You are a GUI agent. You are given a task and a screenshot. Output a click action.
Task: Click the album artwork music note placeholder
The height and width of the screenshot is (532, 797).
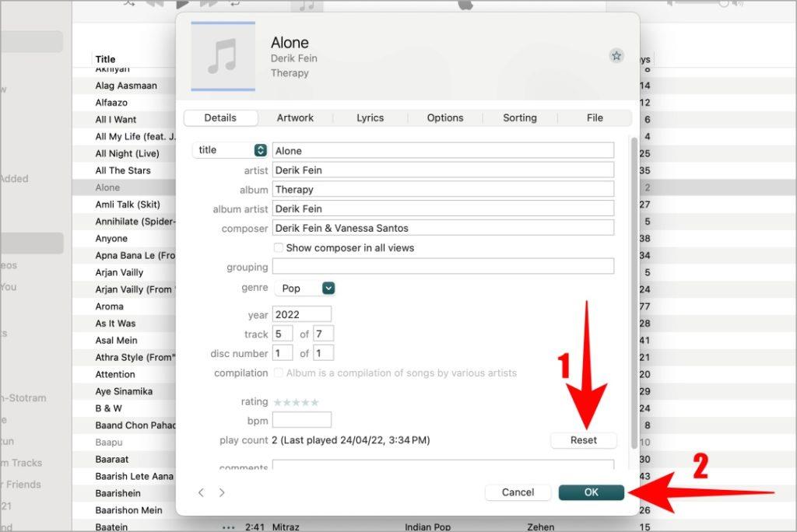coord(223,57)
